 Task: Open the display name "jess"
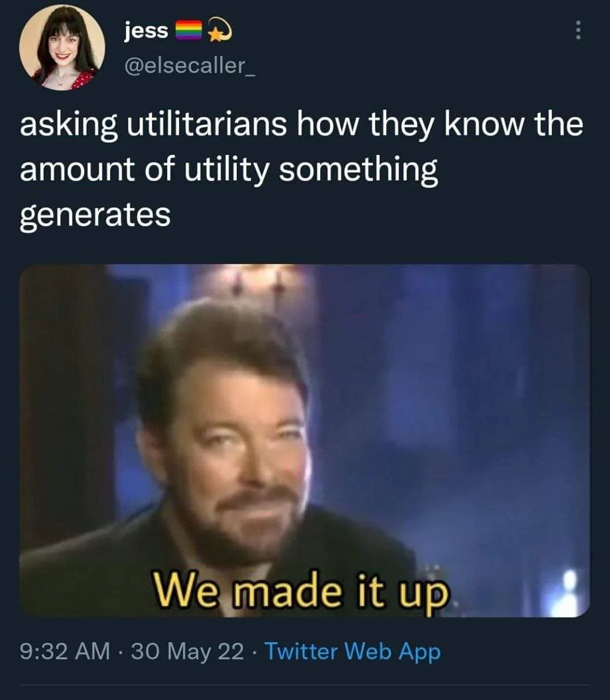tap(147, 31)
